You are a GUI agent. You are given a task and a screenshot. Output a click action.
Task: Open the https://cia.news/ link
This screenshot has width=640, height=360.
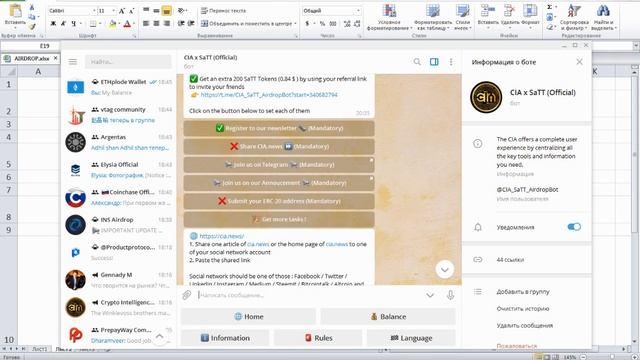click(222, 236)
